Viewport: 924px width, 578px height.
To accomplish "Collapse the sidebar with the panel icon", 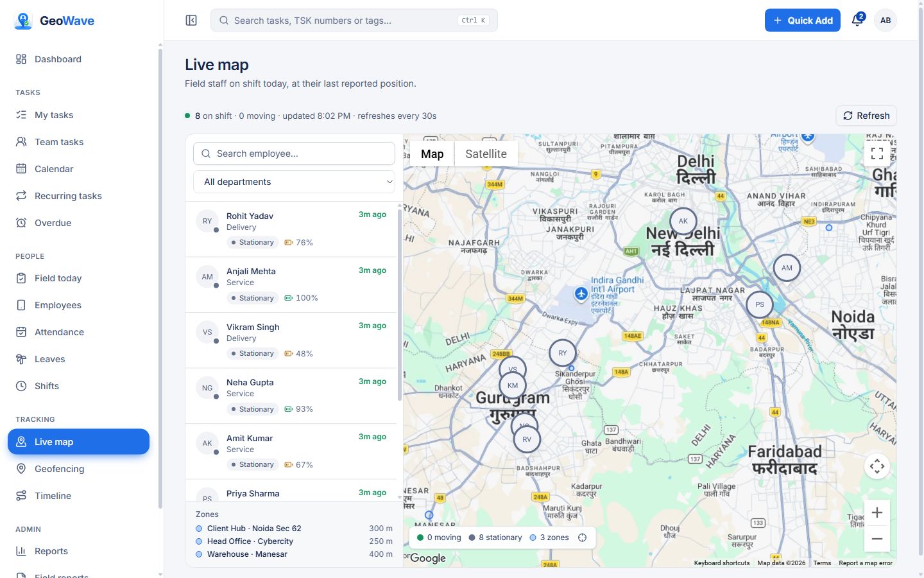I will [x=191, y=21].
